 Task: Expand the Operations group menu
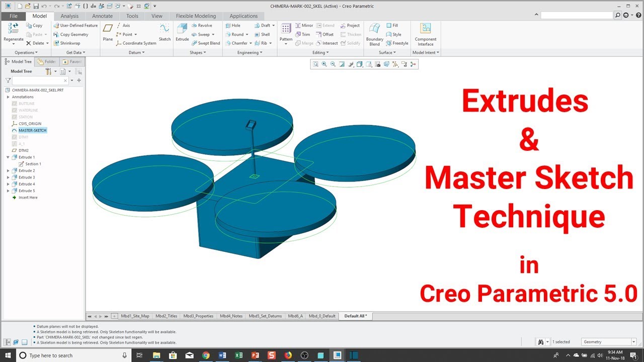pos(26,52)
